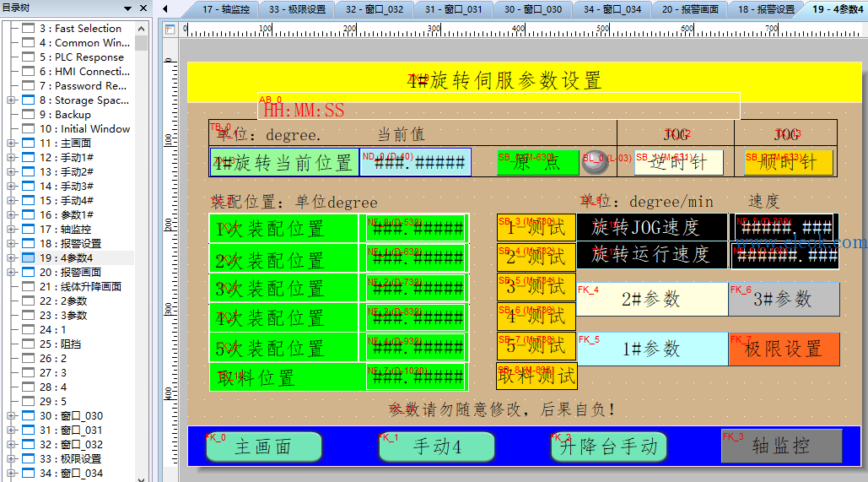Expand tree node 13 : 手动2#

11,171
